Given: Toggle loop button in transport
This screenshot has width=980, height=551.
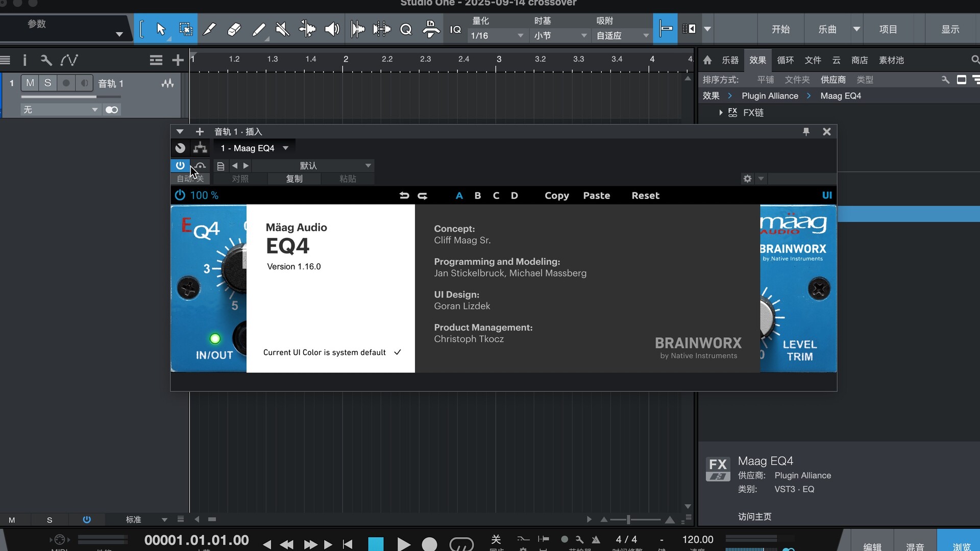Looking at the screenshot, I should (461, 544).
